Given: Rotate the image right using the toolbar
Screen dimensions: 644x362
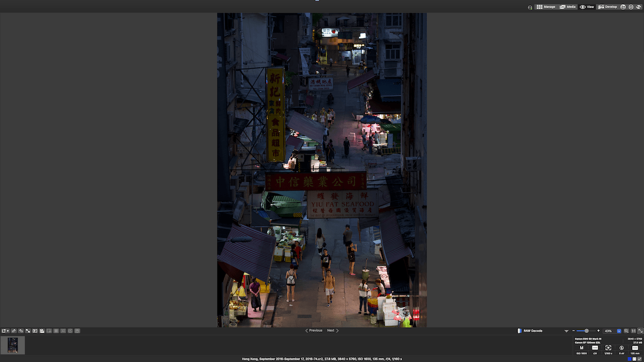Looking at the screenshot, I should click(x=20, y=331).
